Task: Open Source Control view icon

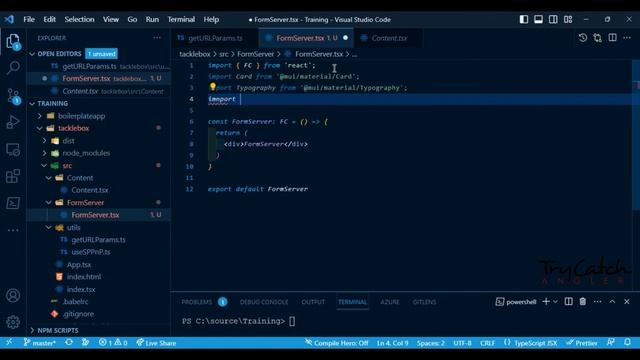Action: 13,96
